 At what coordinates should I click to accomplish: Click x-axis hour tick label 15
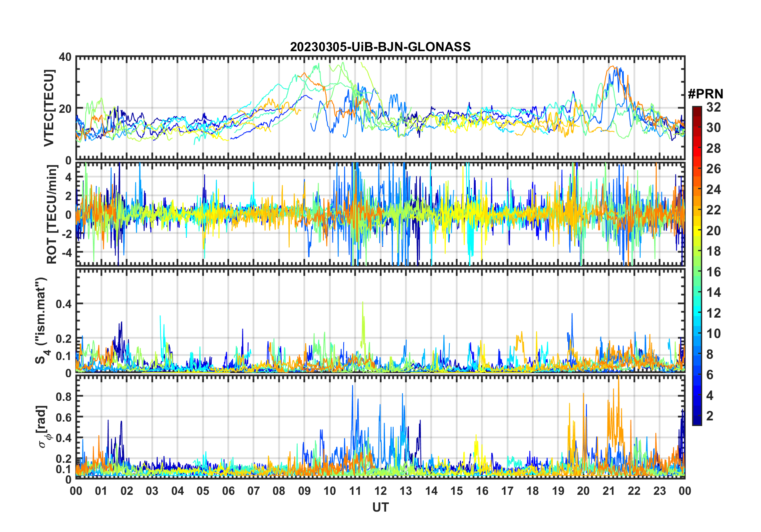point(457,491)
